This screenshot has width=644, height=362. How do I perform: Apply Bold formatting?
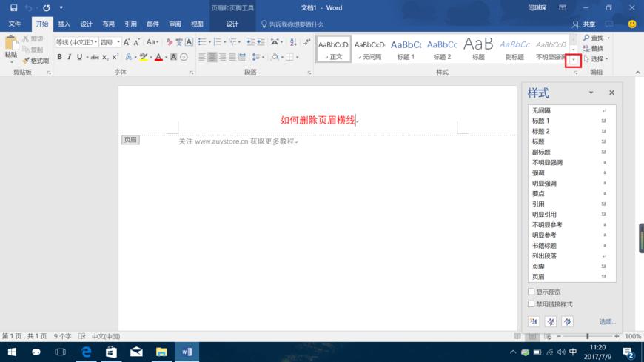click(59, 57)
